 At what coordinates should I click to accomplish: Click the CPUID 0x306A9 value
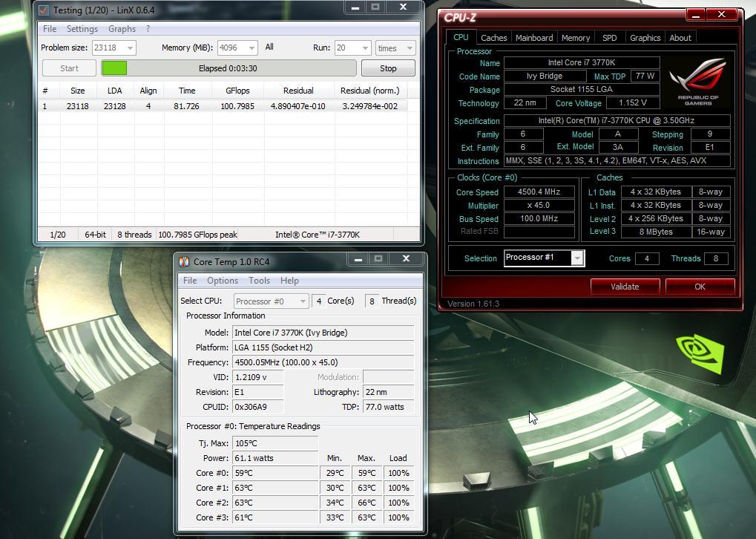(258, 407)
